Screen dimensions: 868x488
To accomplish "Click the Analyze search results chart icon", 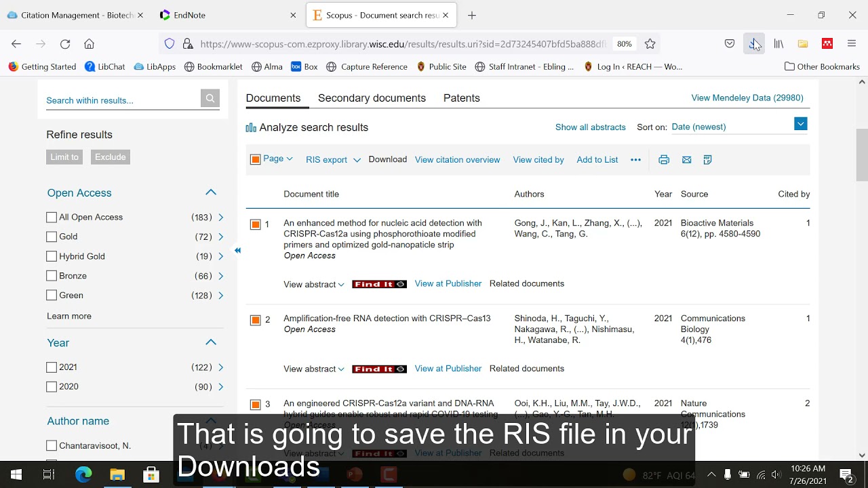I will tap(251, 127).
